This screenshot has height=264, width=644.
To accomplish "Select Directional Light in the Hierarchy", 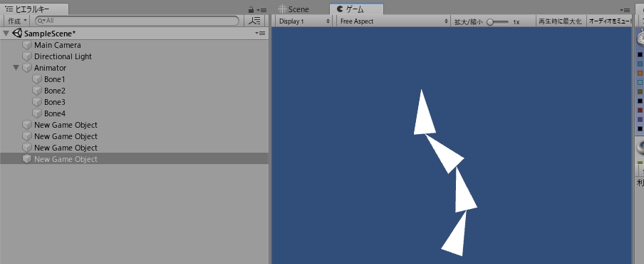I will 134,56.
